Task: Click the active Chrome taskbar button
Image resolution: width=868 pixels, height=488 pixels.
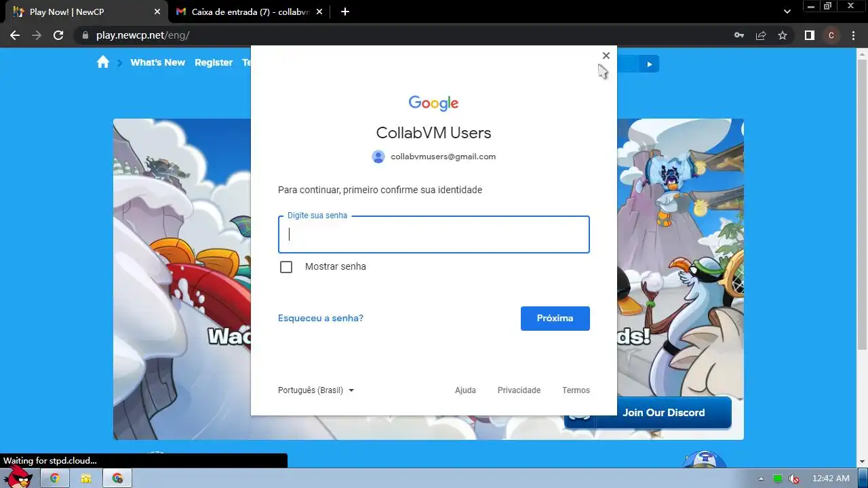Action: [118, 479]
